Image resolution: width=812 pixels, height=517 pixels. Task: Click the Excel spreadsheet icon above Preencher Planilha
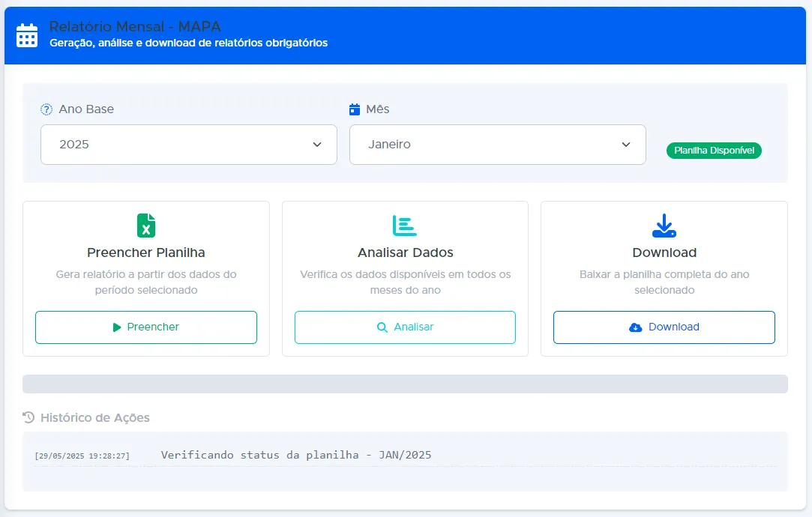click(146, 226)
